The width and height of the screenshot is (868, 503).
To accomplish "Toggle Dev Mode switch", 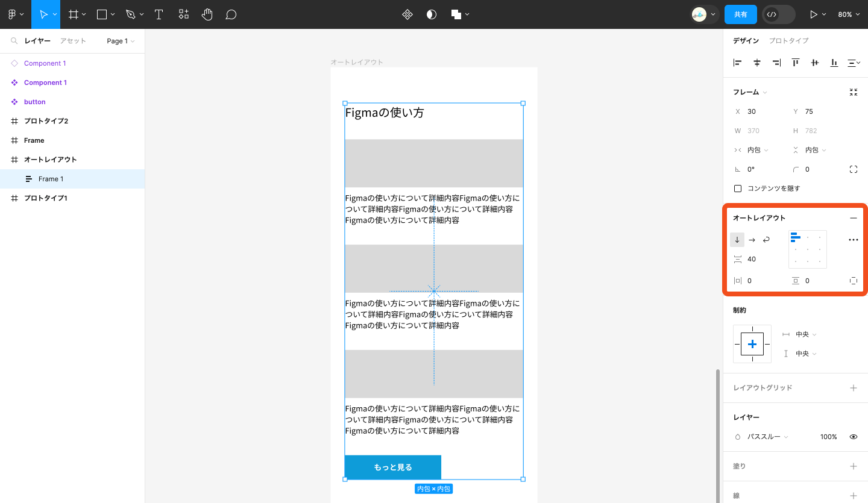I will [x=779, y=14].
